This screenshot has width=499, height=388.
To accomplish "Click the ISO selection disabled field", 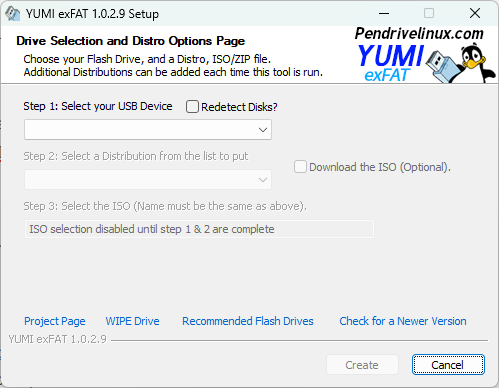I will [199, 229].
